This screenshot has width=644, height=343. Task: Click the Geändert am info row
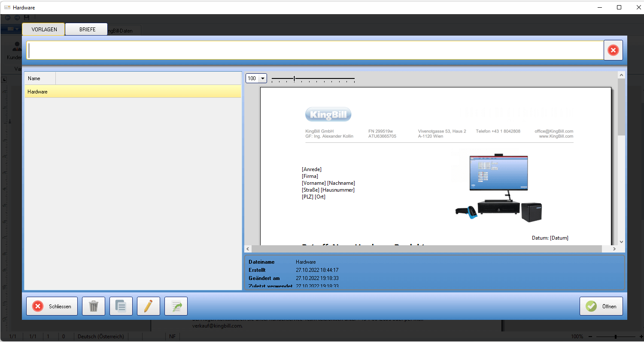coord(294,278)
